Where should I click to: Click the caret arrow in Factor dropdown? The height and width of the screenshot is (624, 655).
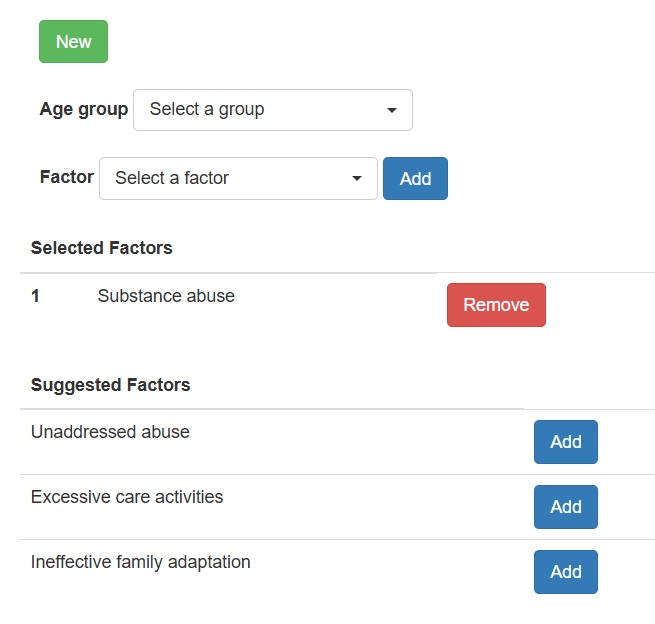pos(357,179)
